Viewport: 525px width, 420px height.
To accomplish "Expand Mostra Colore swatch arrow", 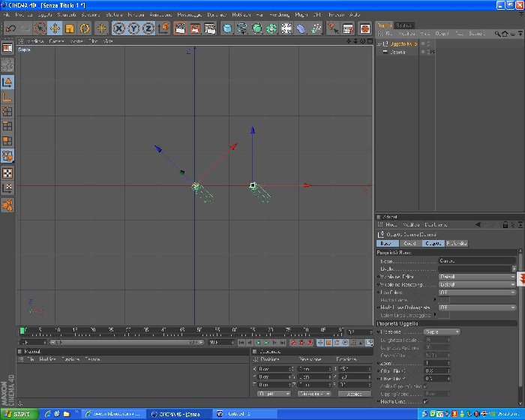I will (435, 299).
